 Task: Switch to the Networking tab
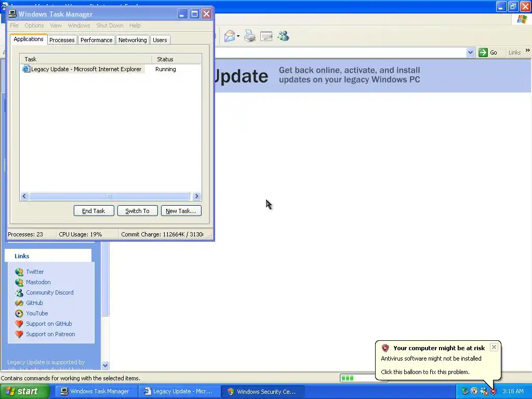click(132, 40)
